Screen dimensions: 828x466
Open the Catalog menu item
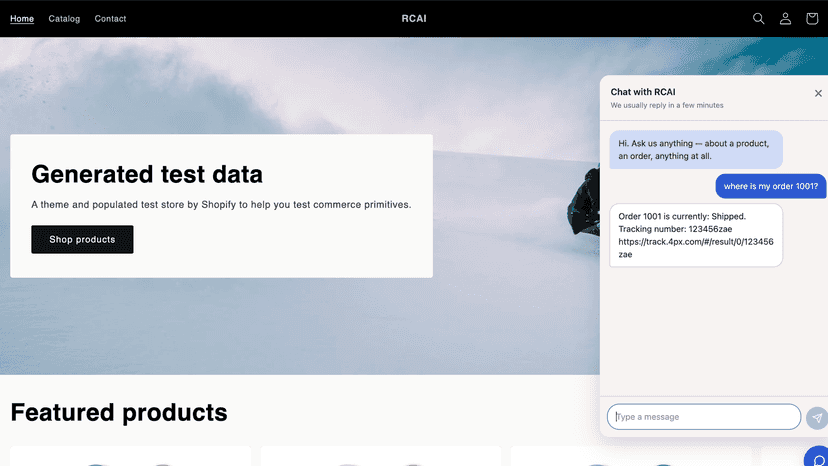point(64,18)
